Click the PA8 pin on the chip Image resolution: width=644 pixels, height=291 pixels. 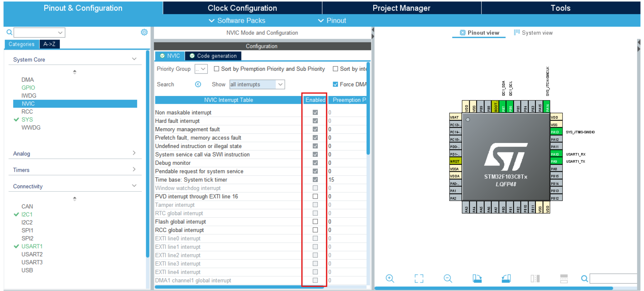click(x=556, y=169)
